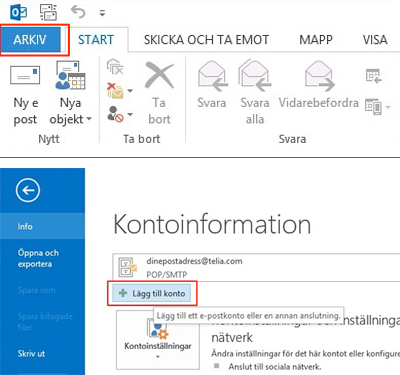This screenshot has height=375, width=400.
Task: Click the Ta bort delete button
Action: [159, 94]
